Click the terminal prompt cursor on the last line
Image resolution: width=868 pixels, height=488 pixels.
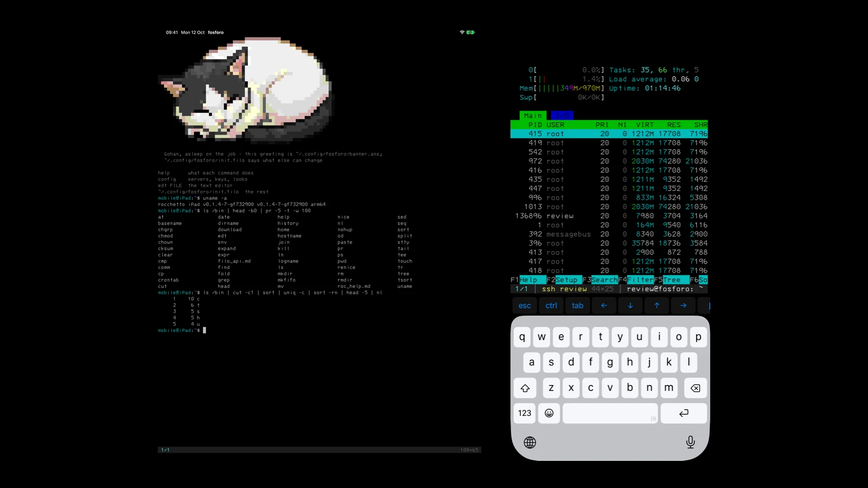pyautogui.click(x=205, y=330)
